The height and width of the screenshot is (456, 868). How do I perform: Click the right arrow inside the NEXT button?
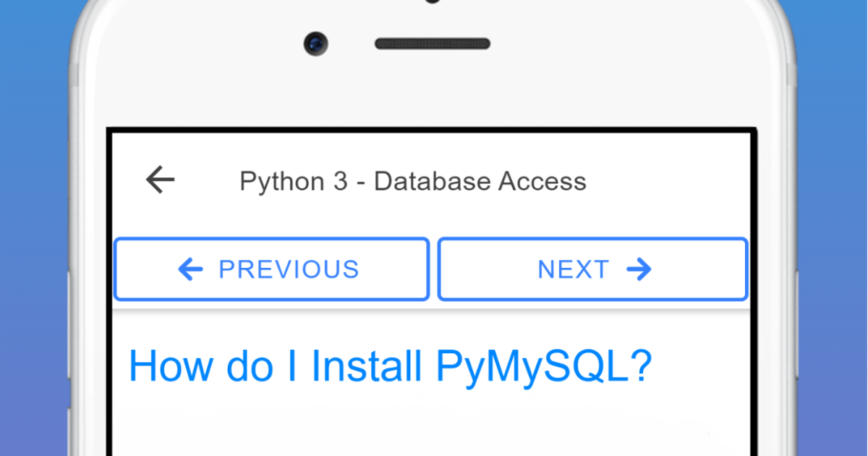click(639, 269)
